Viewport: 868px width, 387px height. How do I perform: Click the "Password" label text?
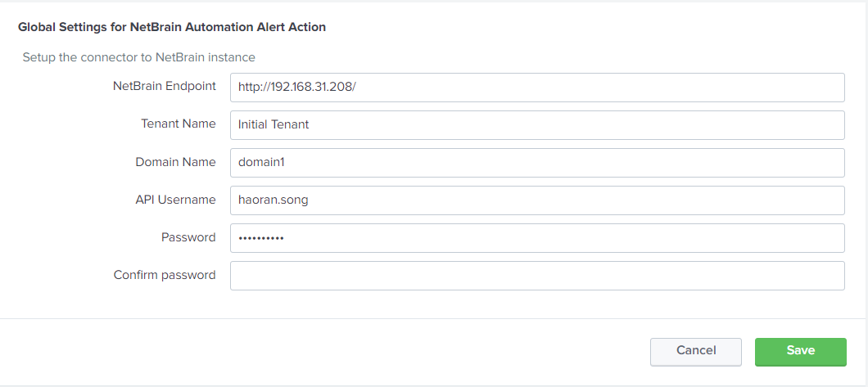point(188,237)
